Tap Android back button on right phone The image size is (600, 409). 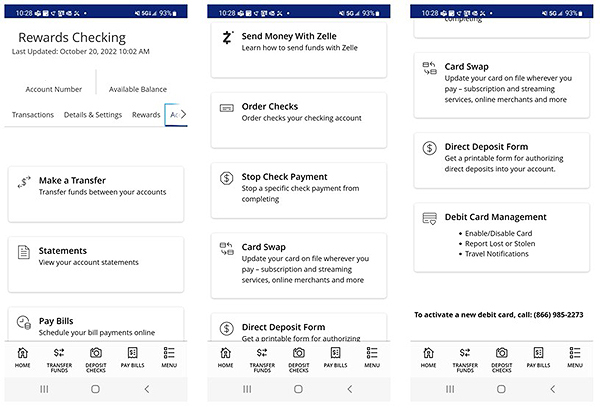[x=553, y=389]
